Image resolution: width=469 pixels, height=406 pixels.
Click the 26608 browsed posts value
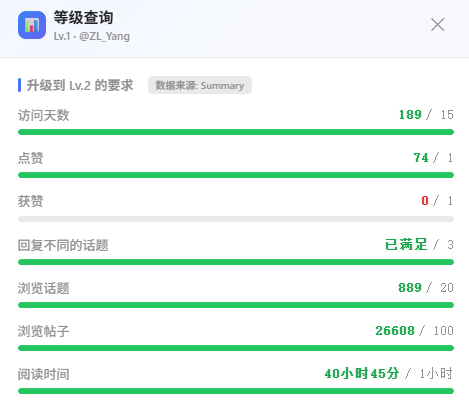(395, 330)
